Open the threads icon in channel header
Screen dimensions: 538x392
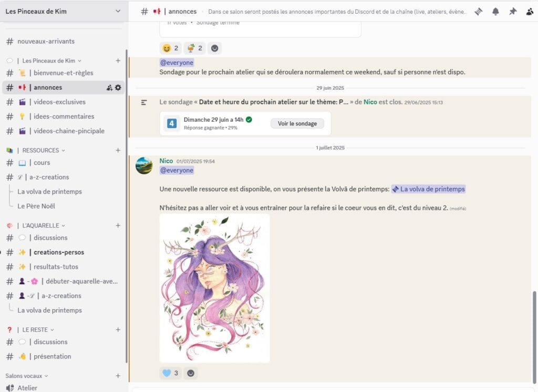coord(478,12)
